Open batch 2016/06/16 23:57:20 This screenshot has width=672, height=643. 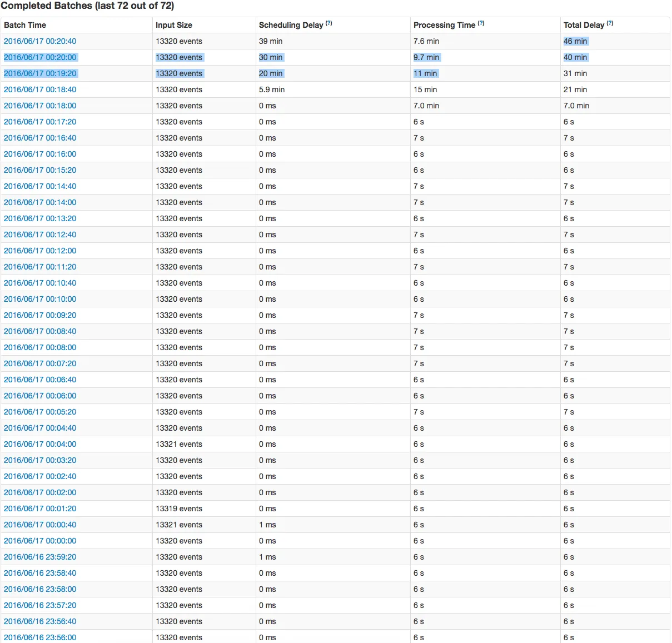point(40,605)
